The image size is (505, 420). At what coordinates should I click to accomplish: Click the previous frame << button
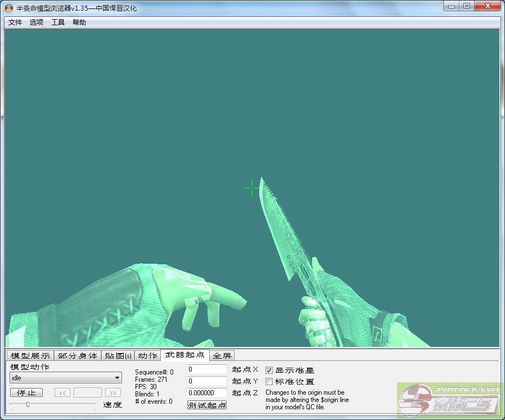tap(62, 393)
